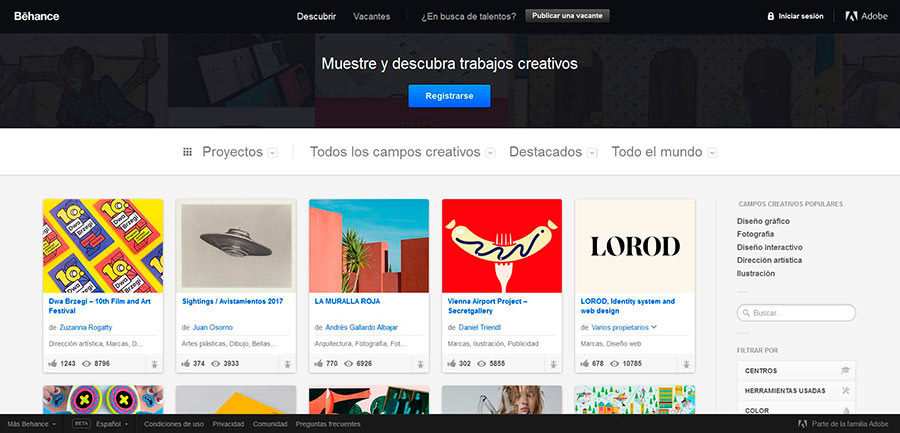The height and width of the screenshot is (433, 900).
Task: Select Diseño gráfico creative field
Action: point(763,221)
